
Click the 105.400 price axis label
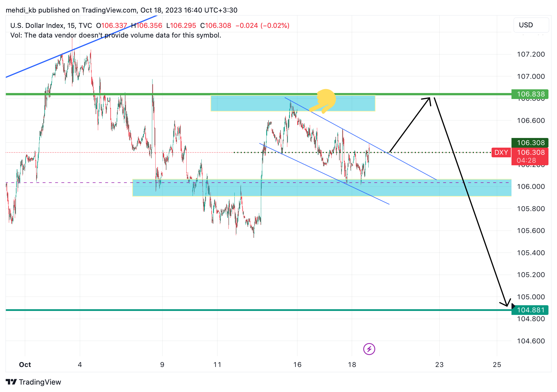[531, 253]
